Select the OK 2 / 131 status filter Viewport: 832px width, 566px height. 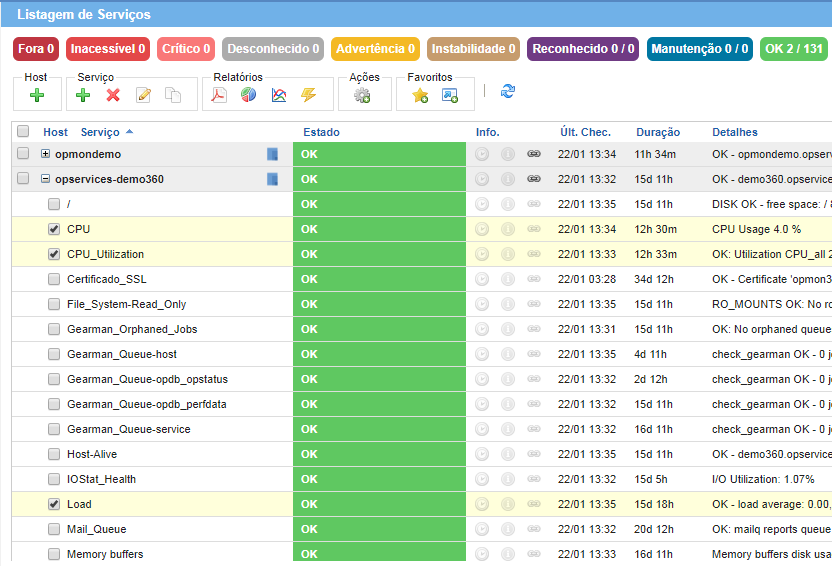[793, 48]
